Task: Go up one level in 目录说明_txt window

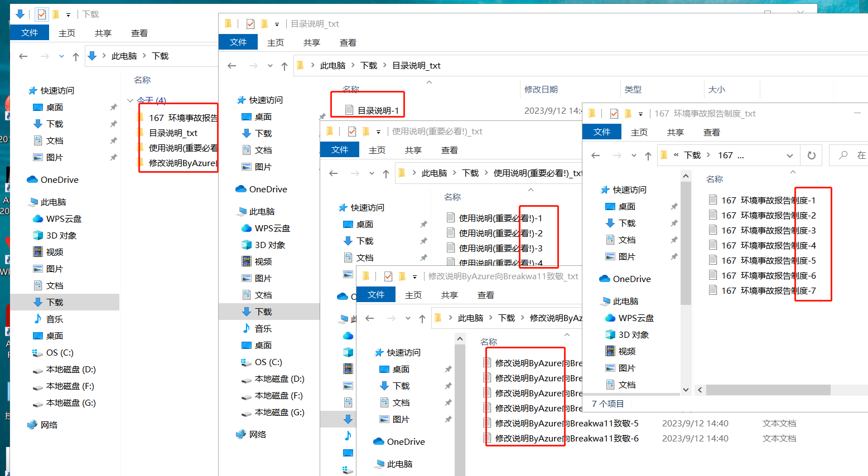Action: [x=284, y=66]
